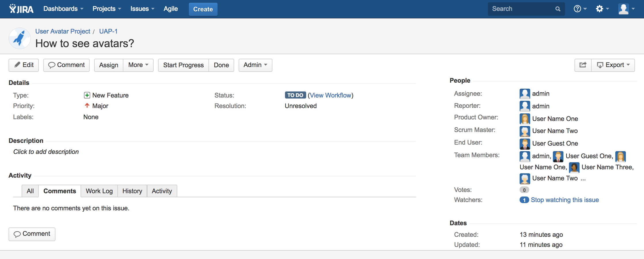The image size is (644, 259).
Task: Click the Assign button
Action: [x=109, y=65]
